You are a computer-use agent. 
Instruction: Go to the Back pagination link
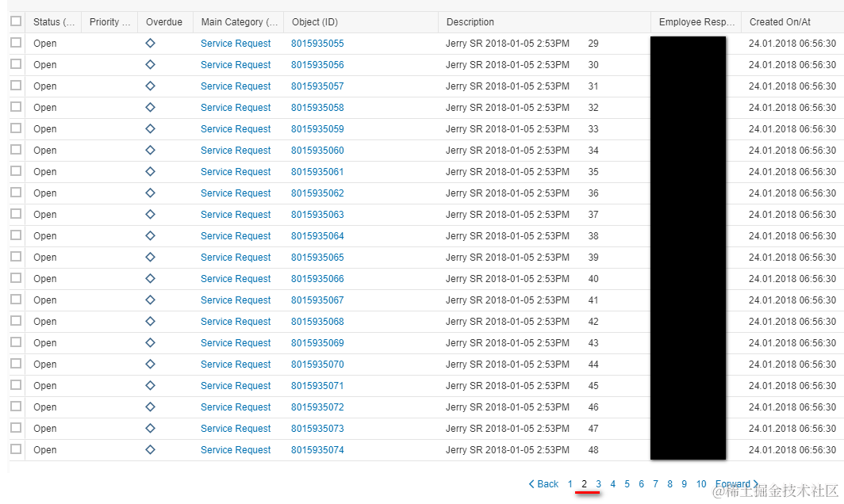click(543, 484)
